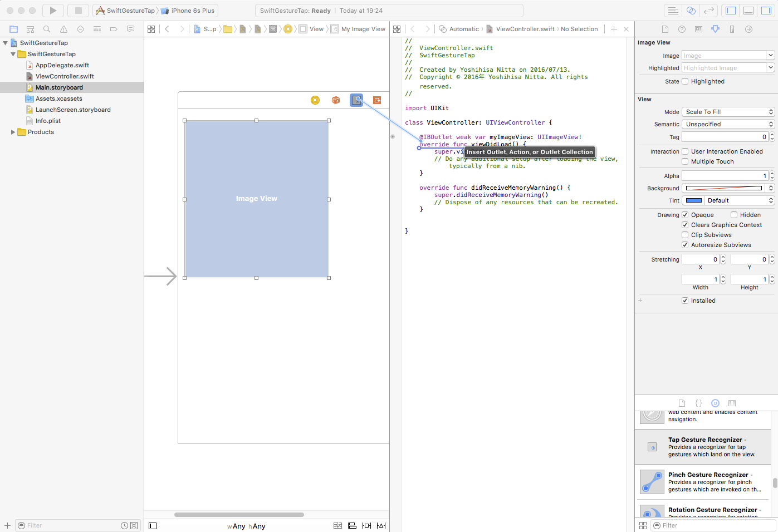Viewport: 778px width, 532px height.
Task: Open the Semantic dropdown
Action: [728, 124]
